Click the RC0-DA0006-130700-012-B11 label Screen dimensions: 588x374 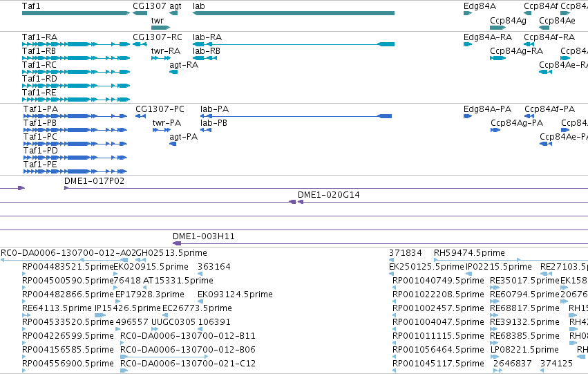(188, 337)
